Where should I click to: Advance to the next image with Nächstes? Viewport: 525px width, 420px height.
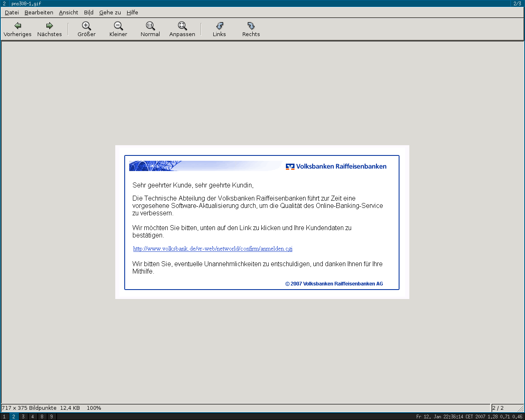point(50,30)
